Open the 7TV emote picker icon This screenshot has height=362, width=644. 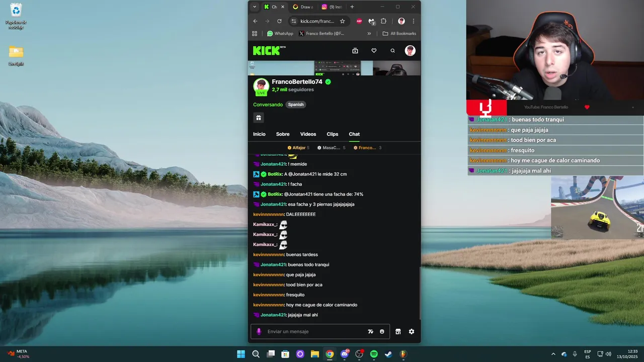pyautogui.click(x=371, y=331)
